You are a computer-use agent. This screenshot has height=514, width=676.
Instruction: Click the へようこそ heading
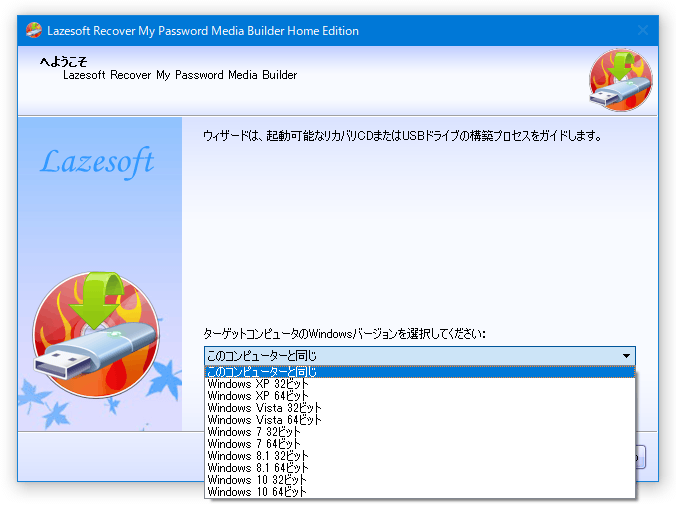(63, 62)
